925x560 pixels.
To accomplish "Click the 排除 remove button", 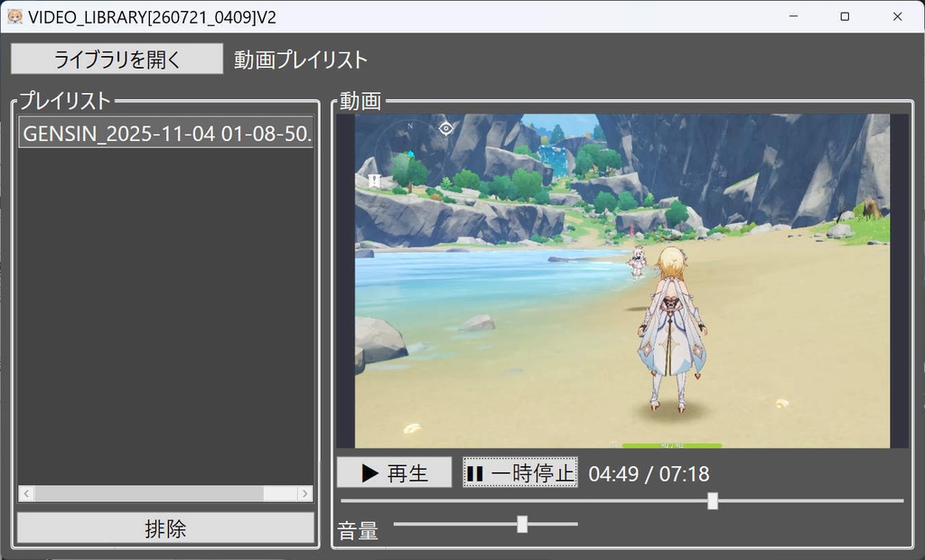I will [166, 527].
